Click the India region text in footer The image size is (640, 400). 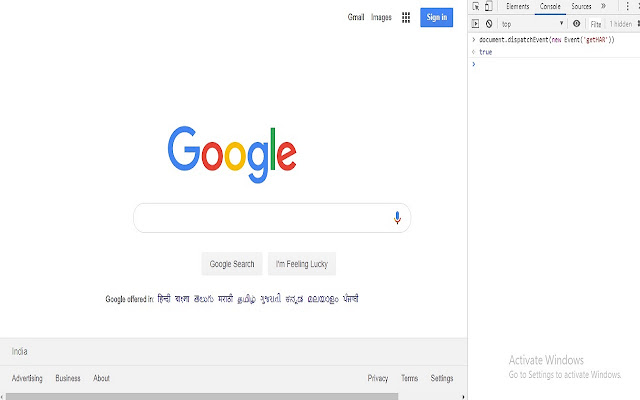tap(19, 351)
